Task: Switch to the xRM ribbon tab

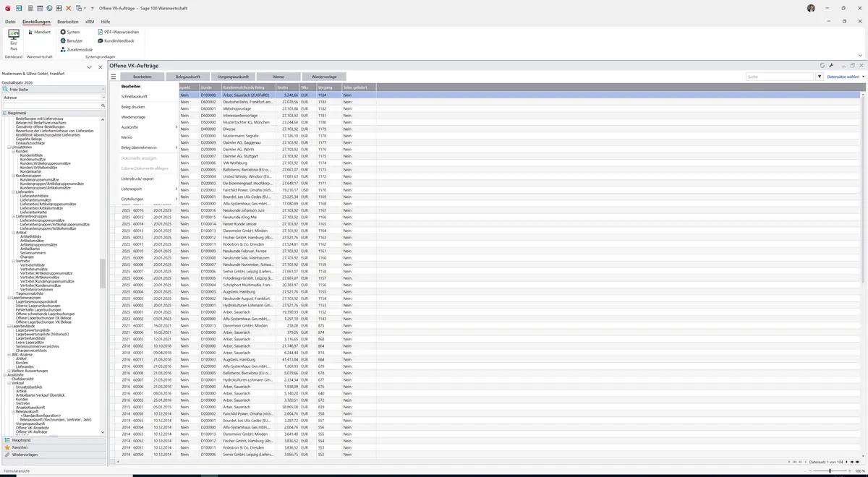Action: [90, 22]
